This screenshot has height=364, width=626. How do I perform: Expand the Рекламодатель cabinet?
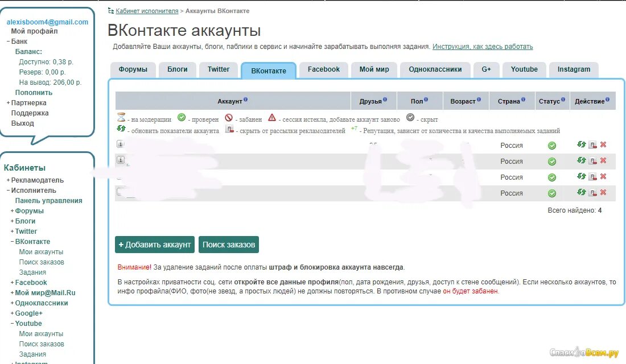pyautogui.click(x=8, y=180)
